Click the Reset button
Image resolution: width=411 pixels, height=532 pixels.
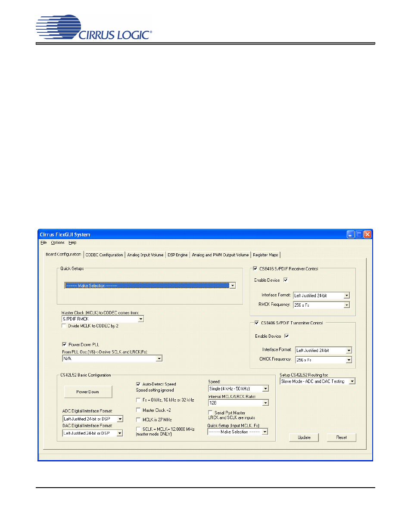[342, 437]
